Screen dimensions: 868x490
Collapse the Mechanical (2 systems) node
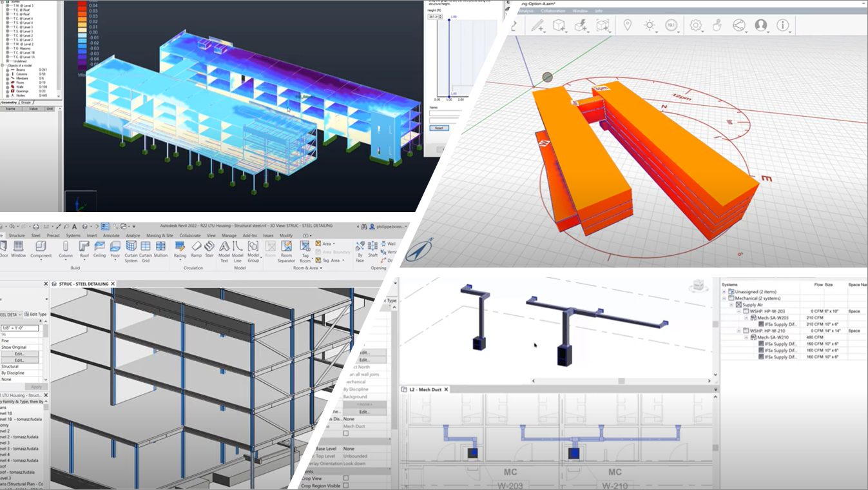point(725,298)
